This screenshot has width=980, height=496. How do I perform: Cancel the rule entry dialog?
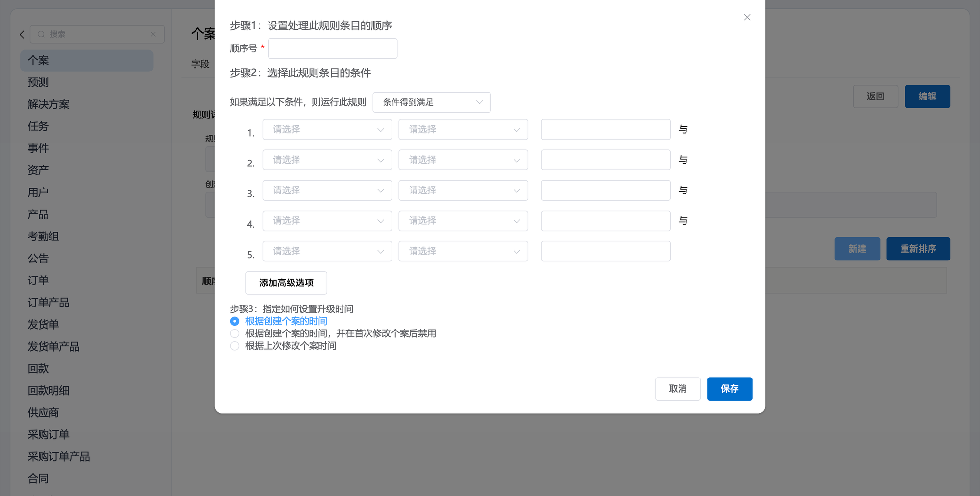pyautogui.click(x=677, y=389)
